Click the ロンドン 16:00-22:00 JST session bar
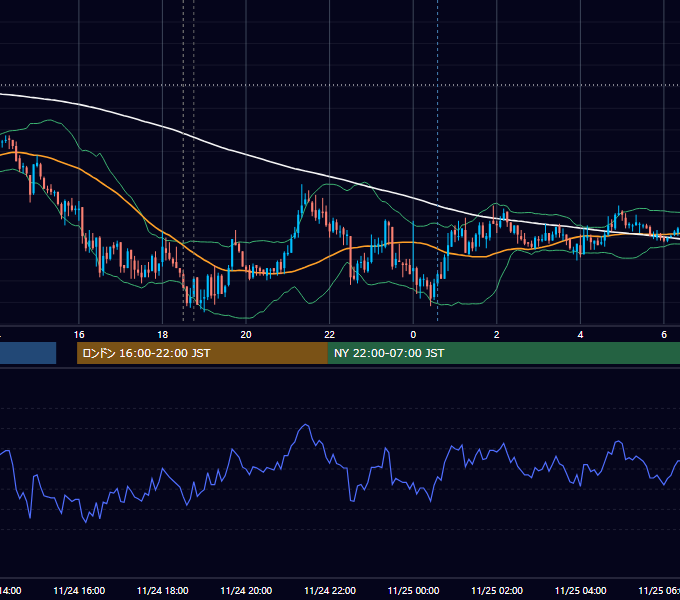The image size is (680, 600). tap(202, 353)
